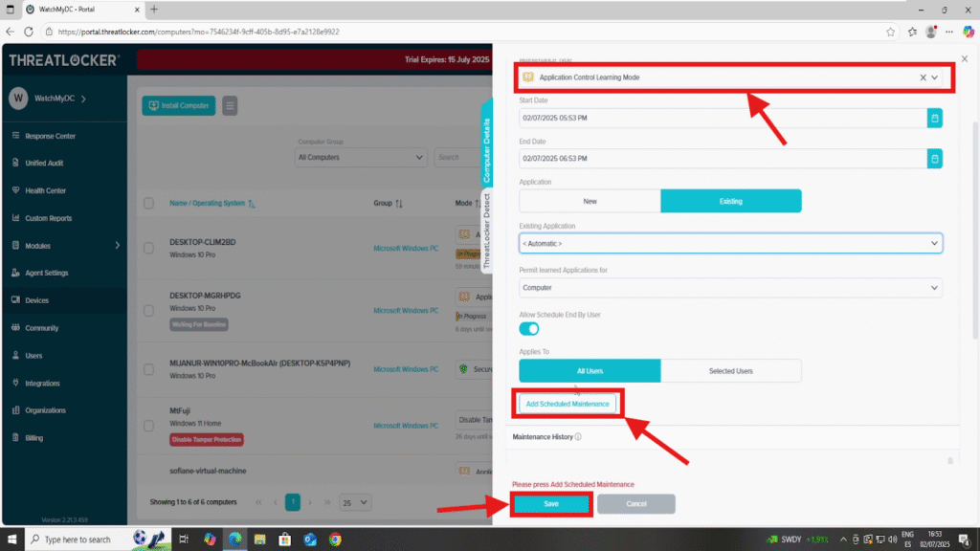Sort by Name / Operating System column
The height and width of the screenshot is (551, 980).
point(212,203)
